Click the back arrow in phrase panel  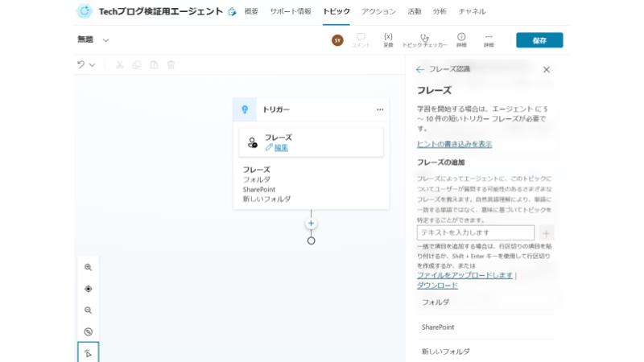tap(419, 70)
